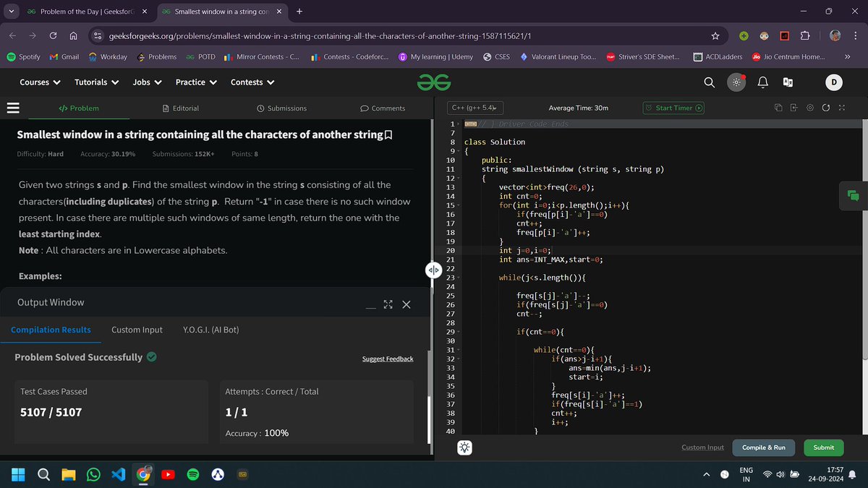Image resolution: width=868 pixels, height=488 pixels.
Task: Open a new browser tab
Action: (299, 11)
